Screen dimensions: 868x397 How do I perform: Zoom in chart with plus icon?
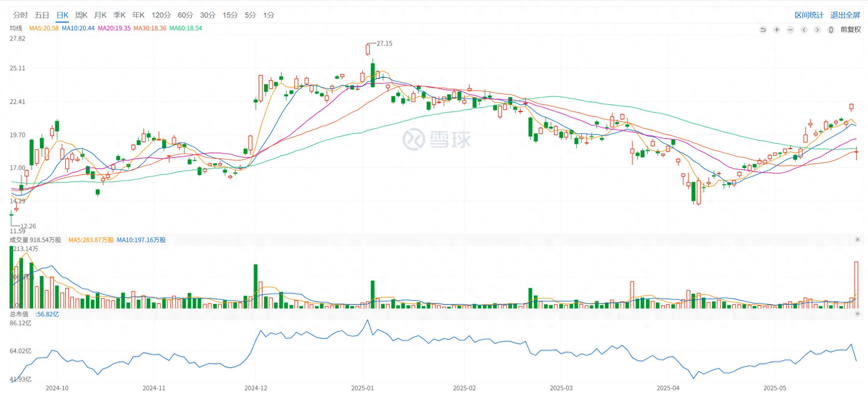coord(776,30)
